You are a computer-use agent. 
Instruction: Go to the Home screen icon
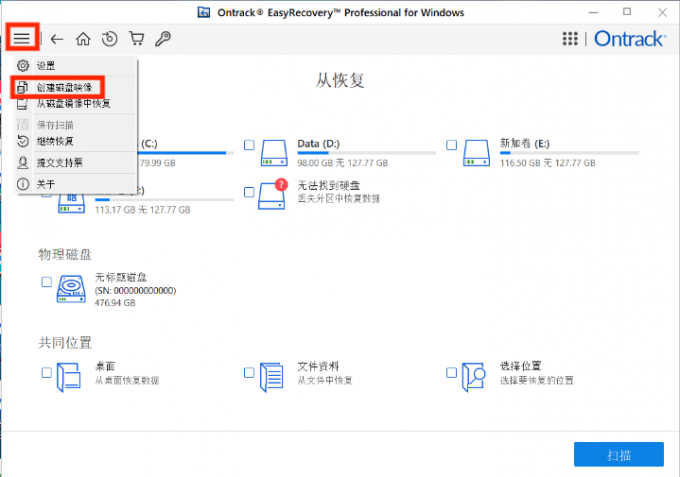click(x=83, y=39)
